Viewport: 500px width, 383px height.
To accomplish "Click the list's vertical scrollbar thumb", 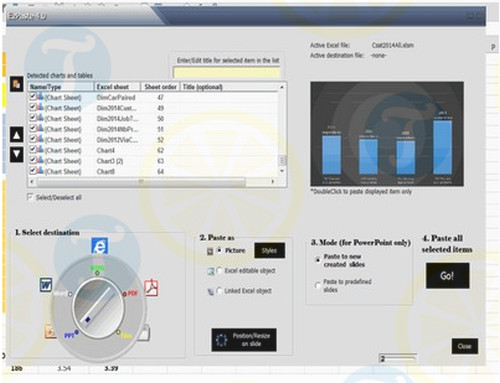I will [x=282, y=160].
